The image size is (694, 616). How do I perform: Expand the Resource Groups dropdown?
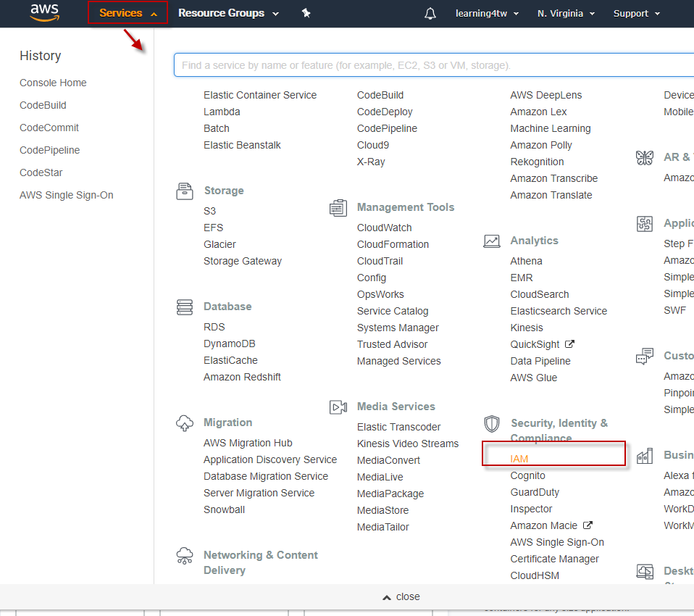pos(228,13)
